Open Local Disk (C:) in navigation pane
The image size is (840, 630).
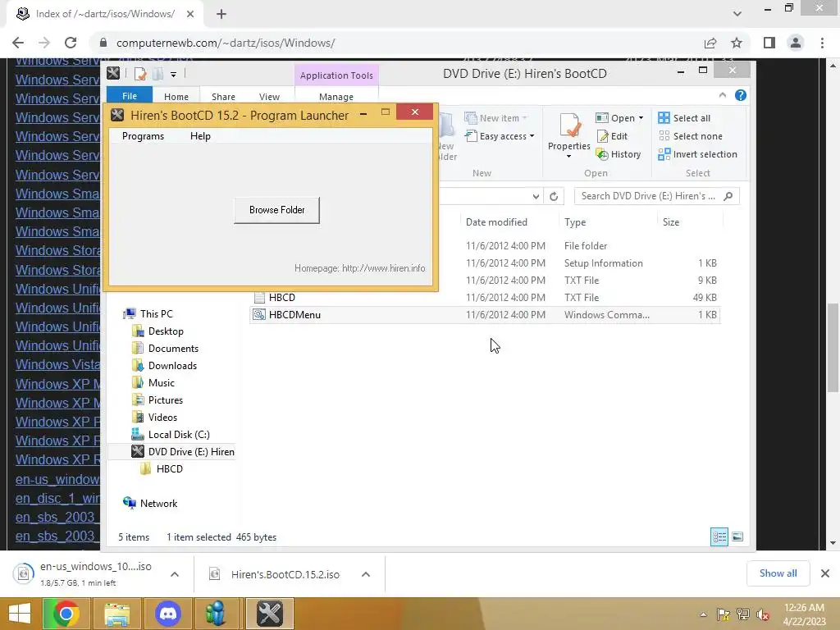pyautogui.click(x=179, y=434)
